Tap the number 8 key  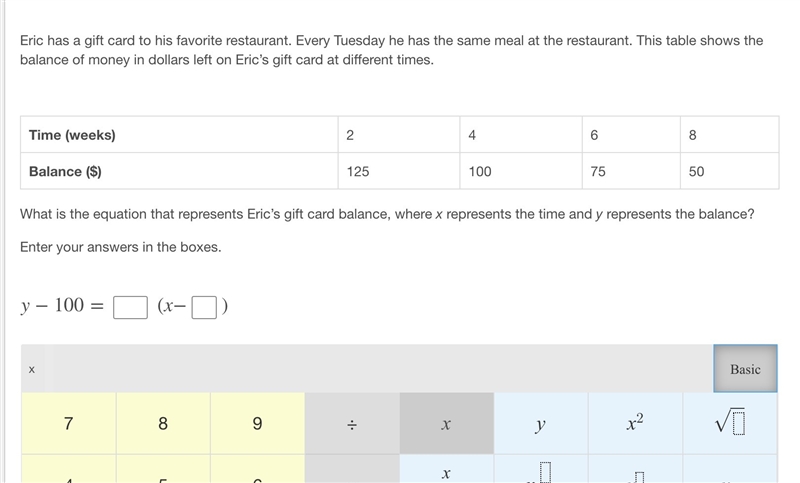click(163, 423)
